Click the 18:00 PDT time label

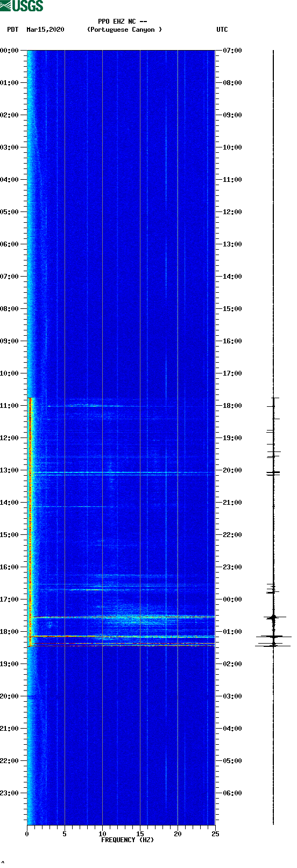[10, 632]
